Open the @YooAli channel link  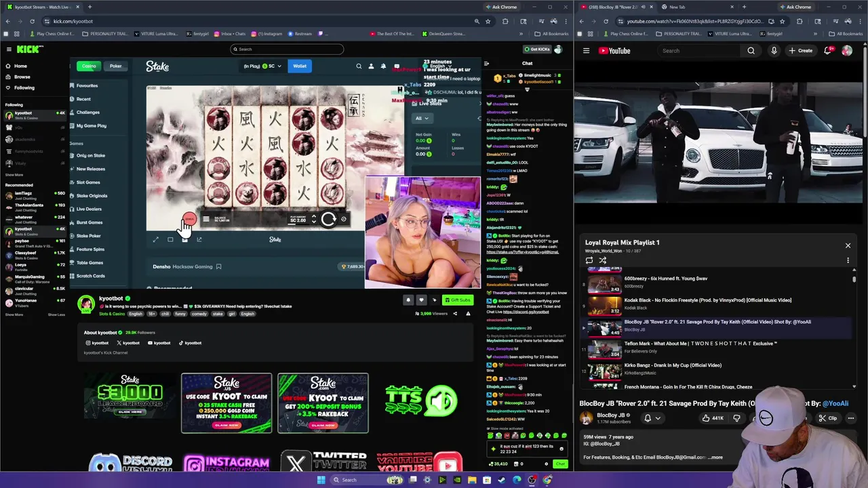(835, 403)
